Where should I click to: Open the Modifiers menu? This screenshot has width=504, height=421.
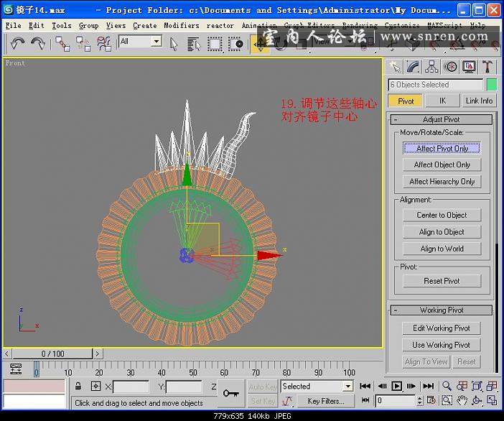181,25
